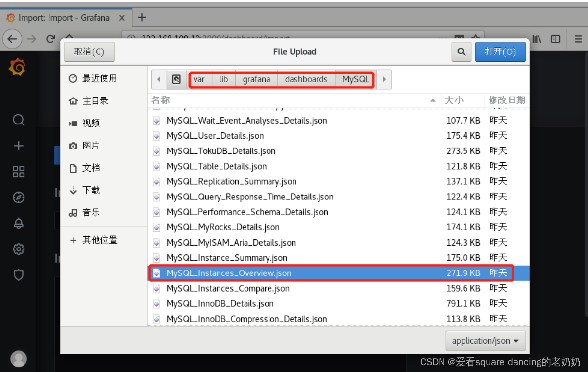588x372 pixels.
Task: Reload the page with browser refresh icon
Action: point(50,39)
